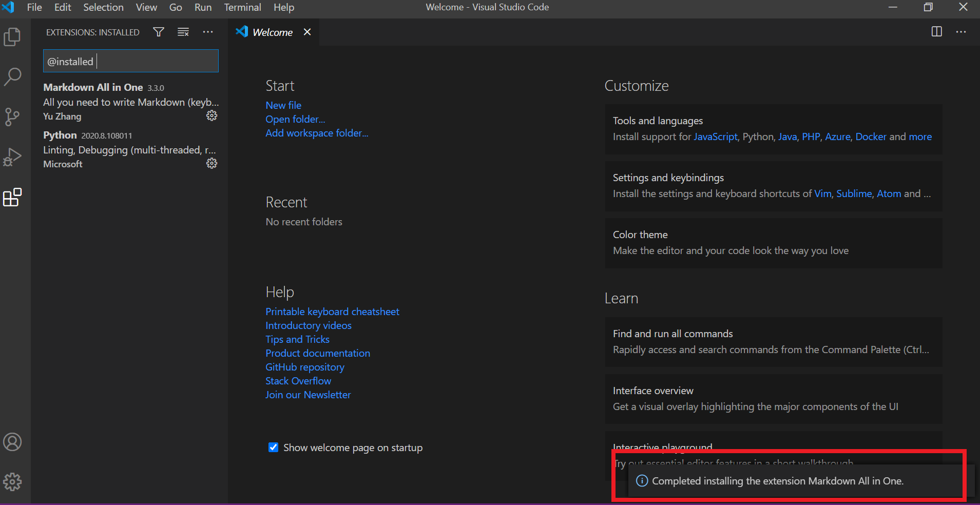Open Extensions view more actions menu
This screenshot has height=505, width=980.
pos(208,32)
